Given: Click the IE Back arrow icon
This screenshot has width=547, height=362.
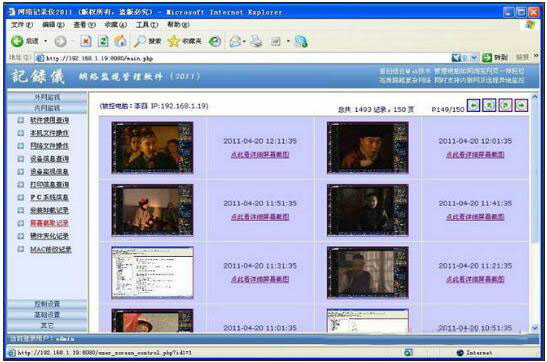Looking at the screenshot, I should (x=17, y=41).
